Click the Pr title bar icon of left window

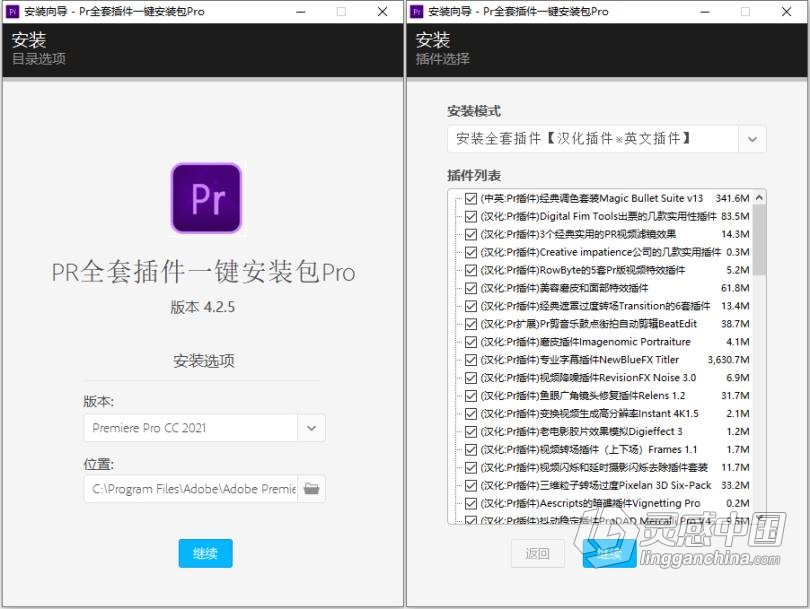(12, 11)
